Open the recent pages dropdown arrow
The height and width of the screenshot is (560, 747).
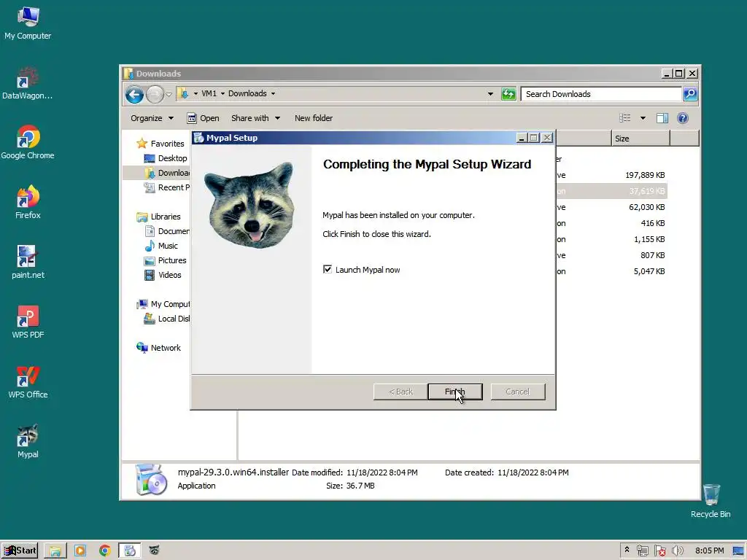(169, 94)
